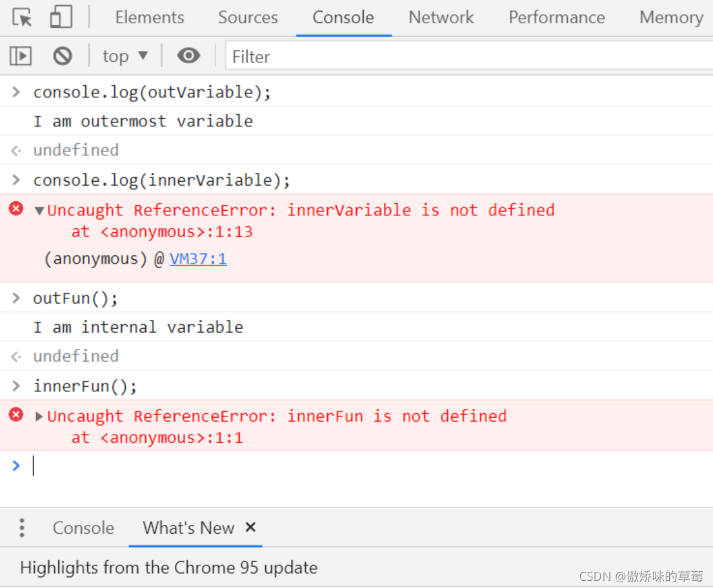Select the console.log(outVariable); entry
713x588 pixels.
[152, 92]
